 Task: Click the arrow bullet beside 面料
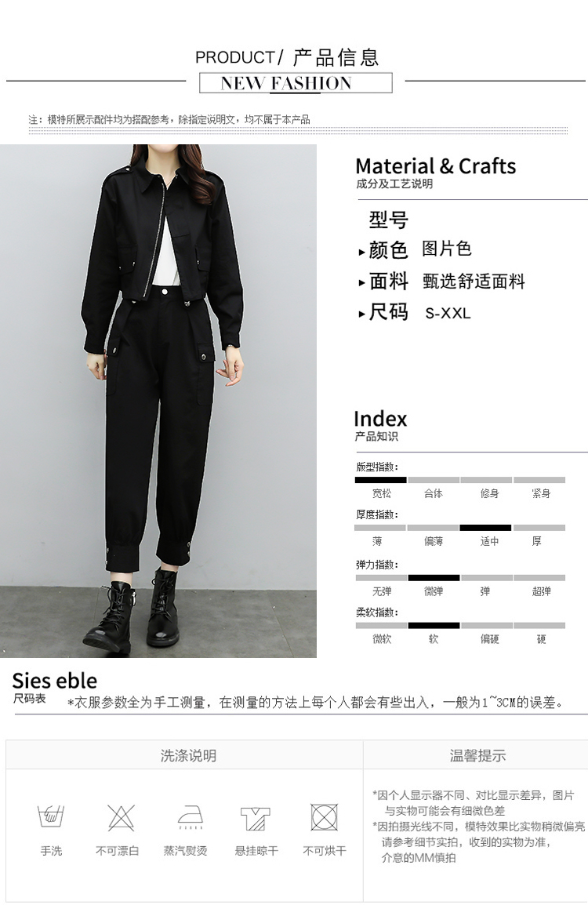click(x=361, y=283)
